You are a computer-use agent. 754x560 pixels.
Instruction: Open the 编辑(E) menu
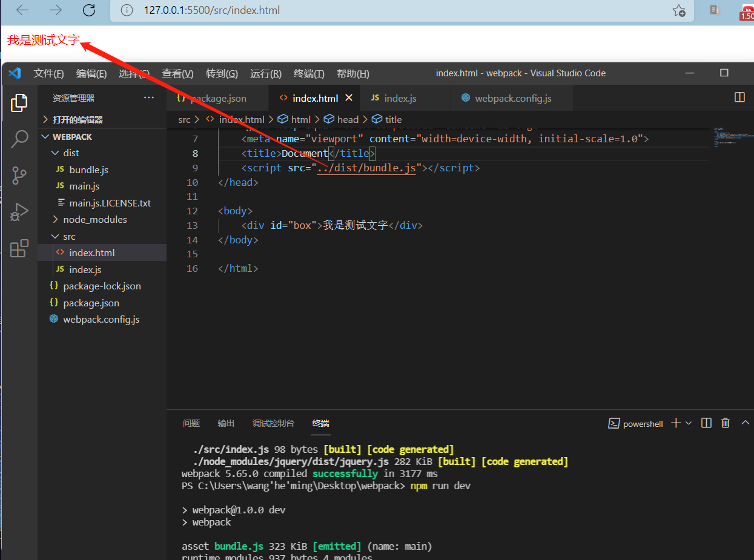coord(91,73)
